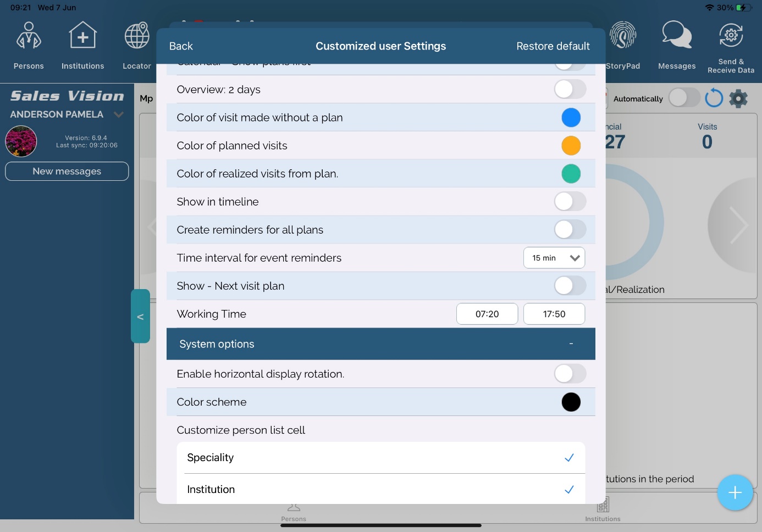
Task: Edit the 07:20 working time start field
Action: click(x=487, y=314)
